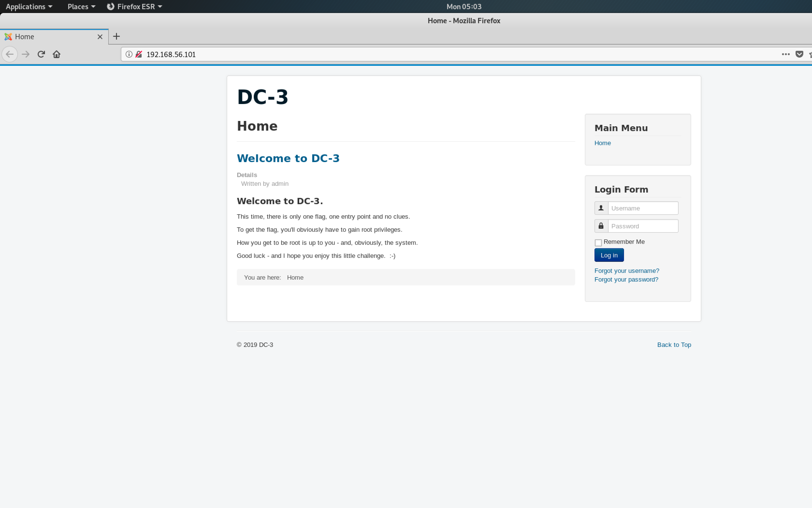Click the browser forward arrow button
812x508 pixels.
tap(26, 54)
